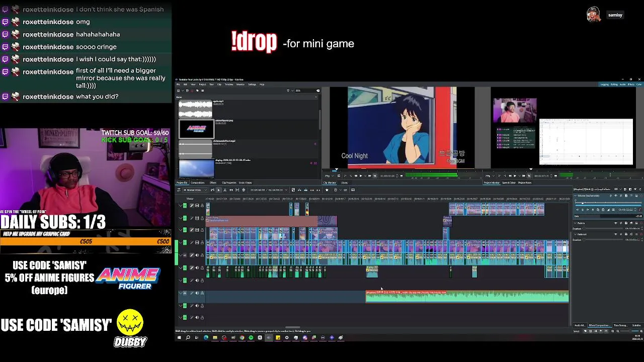Click the tag icon in Project Bin toolbar
Image resolution: width=644 pixels, height=362 pixels.
tap(197, 90)
